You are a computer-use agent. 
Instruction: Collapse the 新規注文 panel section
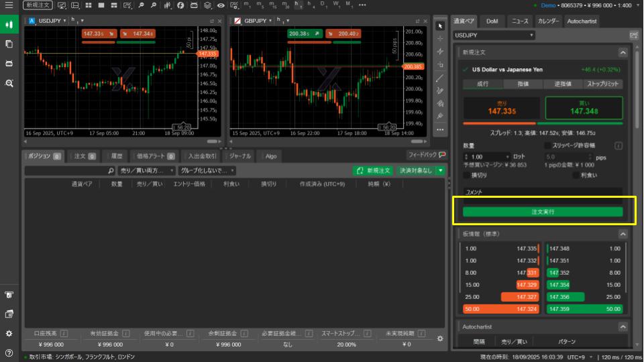[623, 52]
